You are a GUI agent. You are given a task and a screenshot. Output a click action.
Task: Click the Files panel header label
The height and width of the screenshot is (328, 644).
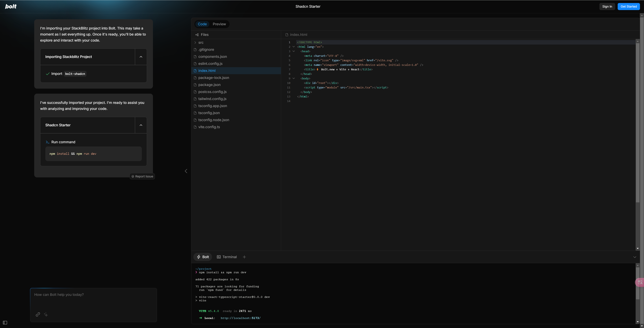tap(204, 35)
